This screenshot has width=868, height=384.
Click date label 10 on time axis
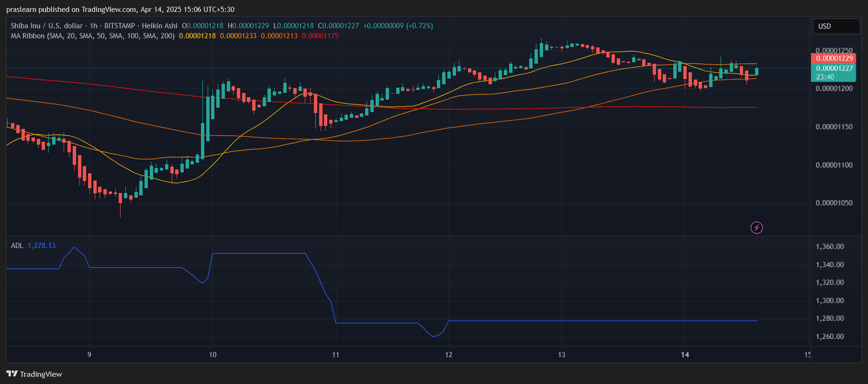(x=212, y=355)
